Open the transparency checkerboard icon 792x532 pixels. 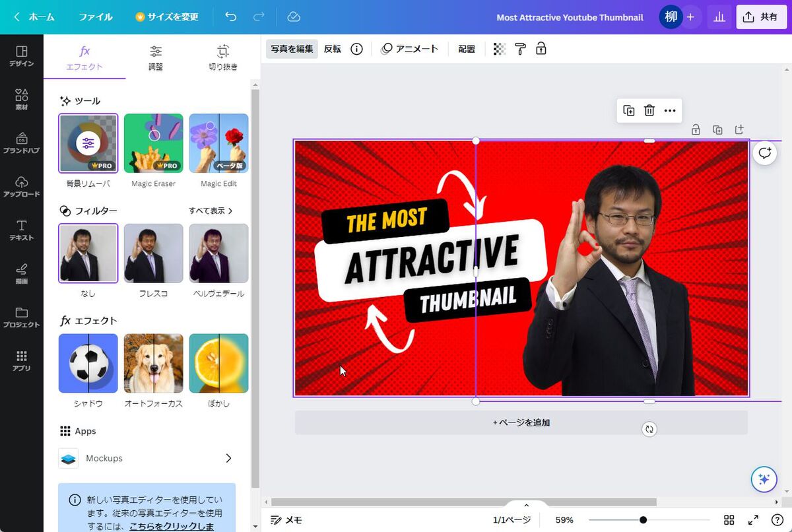click(x=500, y=49)
